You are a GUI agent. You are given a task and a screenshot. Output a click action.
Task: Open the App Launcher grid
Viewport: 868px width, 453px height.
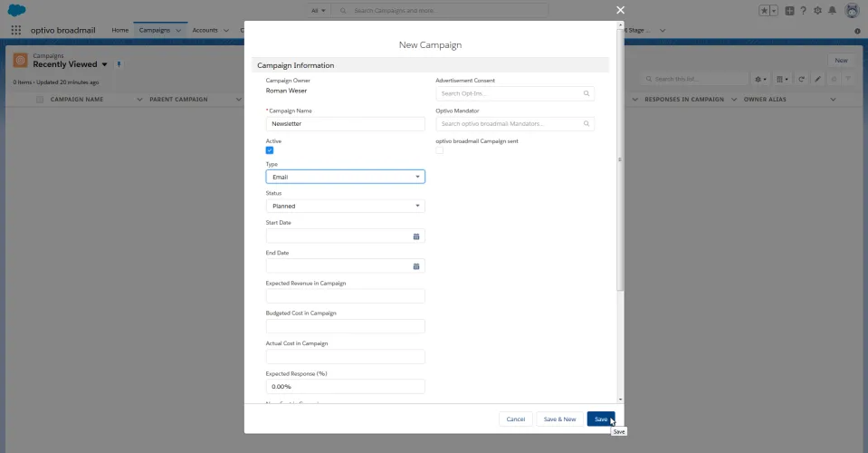click(x=16, y=31)
